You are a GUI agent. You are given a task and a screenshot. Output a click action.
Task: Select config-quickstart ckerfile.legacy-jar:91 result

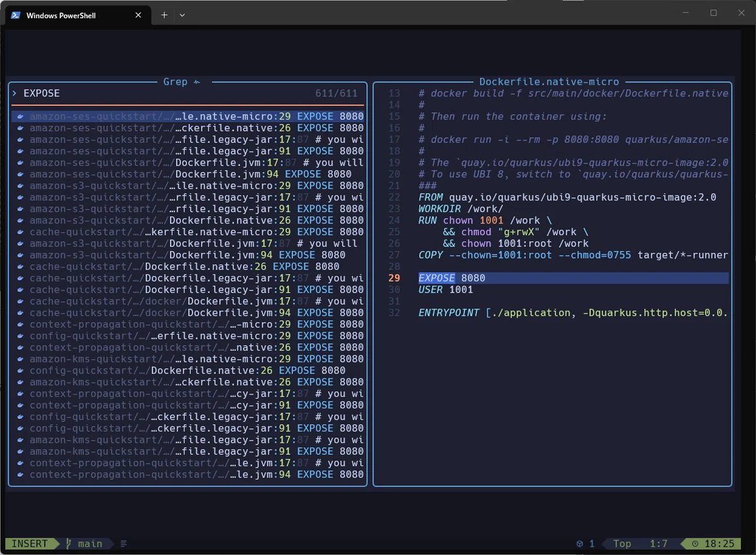[188, 428]
